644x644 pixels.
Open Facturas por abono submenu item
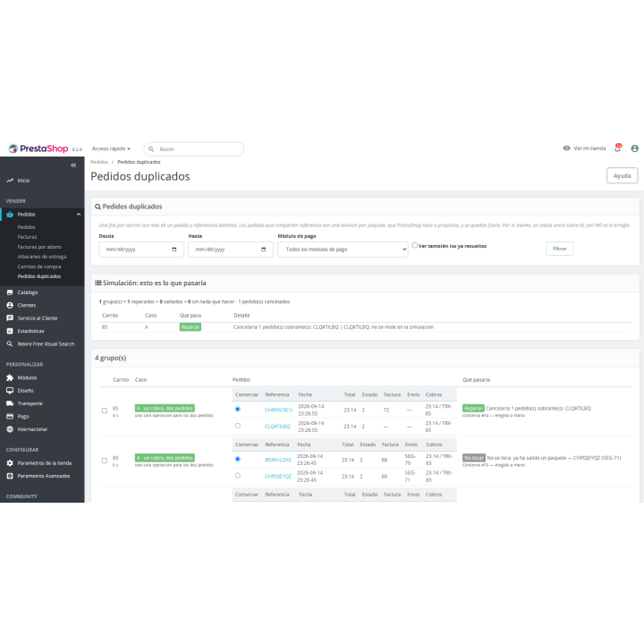(39, 247)
